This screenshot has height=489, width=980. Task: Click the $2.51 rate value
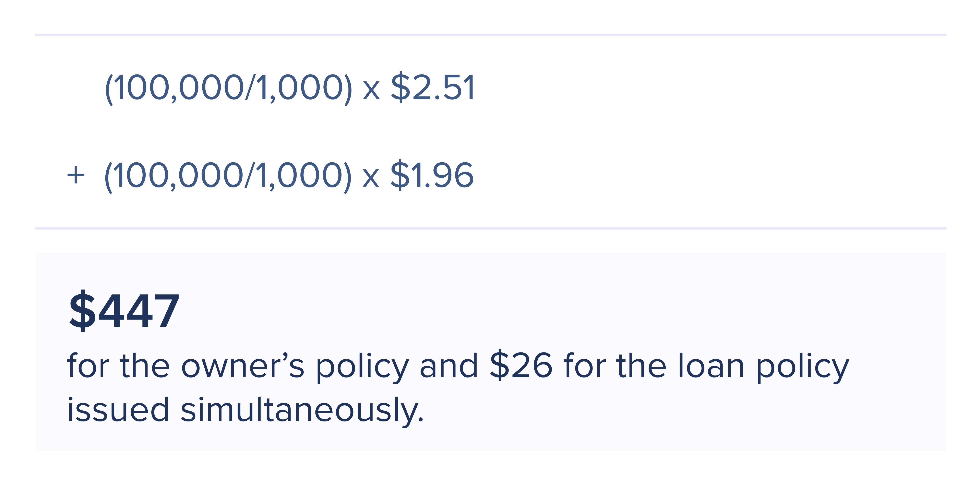coord(433,88)
